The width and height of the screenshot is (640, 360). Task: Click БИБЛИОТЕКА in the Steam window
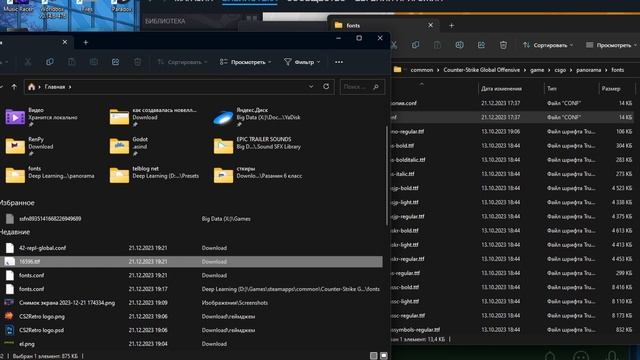point(165,21)
